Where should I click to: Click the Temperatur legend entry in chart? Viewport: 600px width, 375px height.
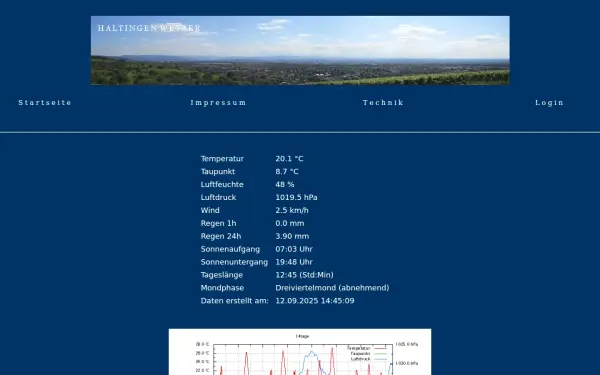(367, 348)
